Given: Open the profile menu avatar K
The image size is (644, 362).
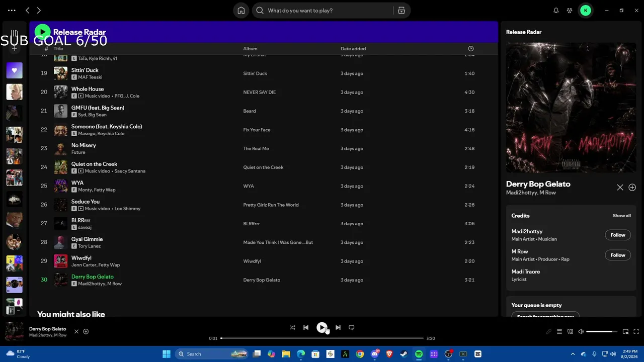Looking at the screenshot, I should (x=586, y=10).
